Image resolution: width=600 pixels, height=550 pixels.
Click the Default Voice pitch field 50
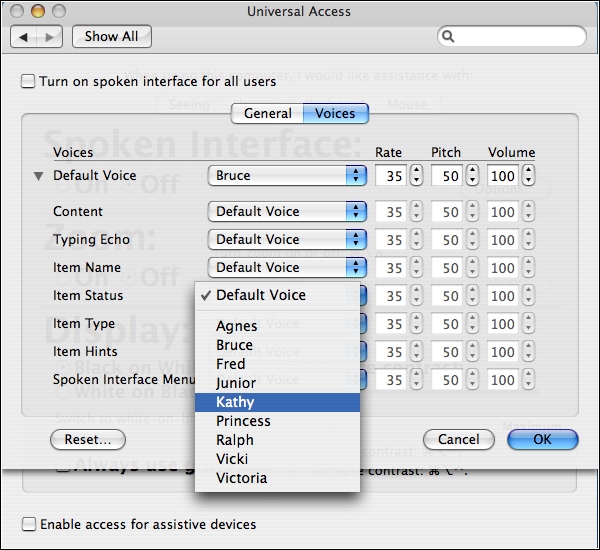pos(447,176)
